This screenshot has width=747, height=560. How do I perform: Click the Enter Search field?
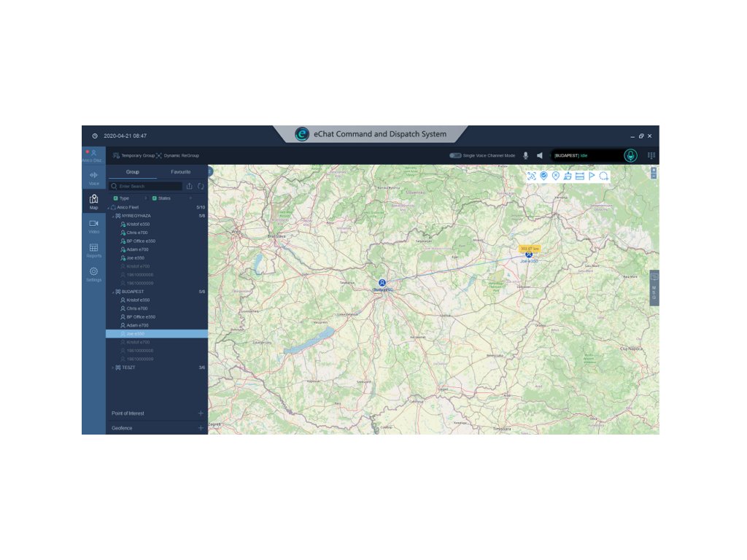[146, 186]
